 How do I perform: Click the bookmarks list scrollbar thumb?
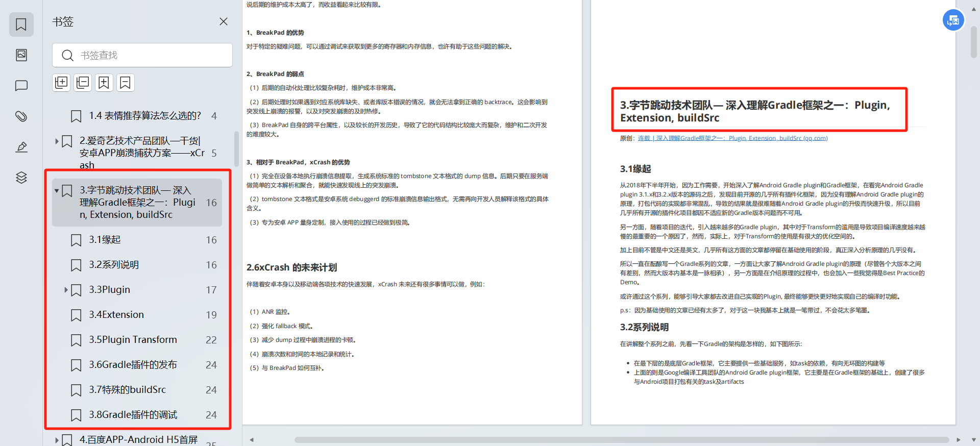tap(236, 148)
